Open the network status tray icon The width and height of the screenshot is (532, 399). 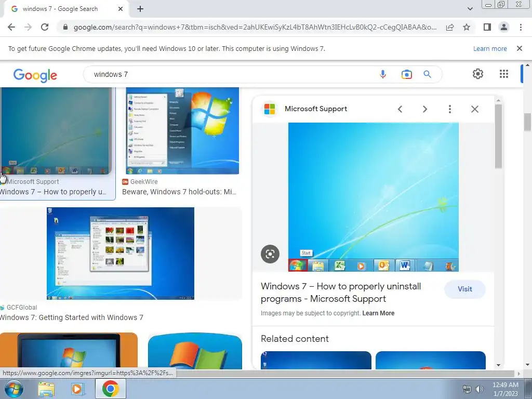click(x=467, y=389)
